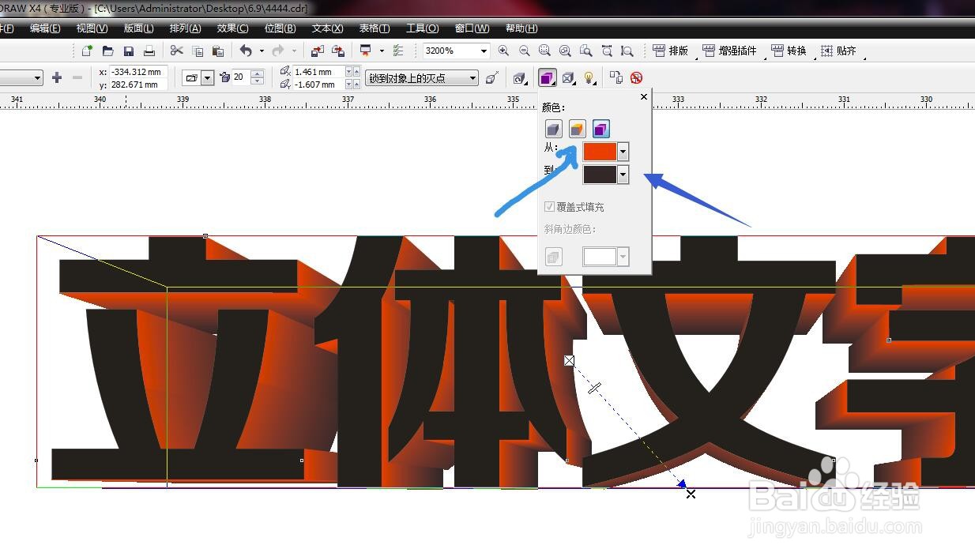Click the Zoom Out magnifier
The image size is (975, 560).
coord(524,51)
